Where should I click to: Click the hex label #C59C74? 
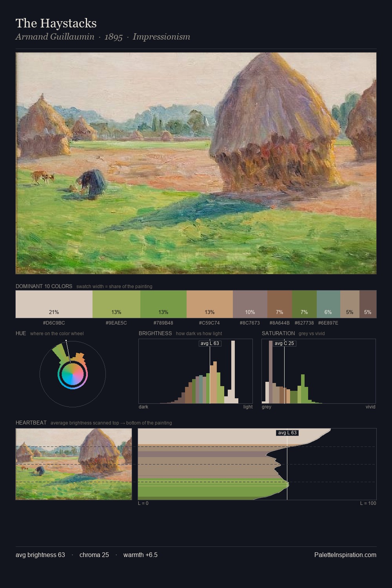[x=210, y=323]
